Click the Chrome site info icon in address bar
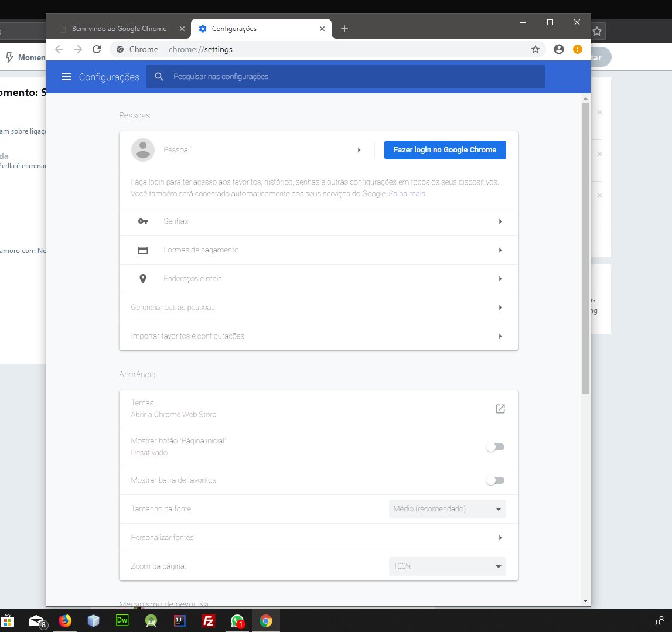This screenshot has height=632, width=672. click(x=121, y=49)
